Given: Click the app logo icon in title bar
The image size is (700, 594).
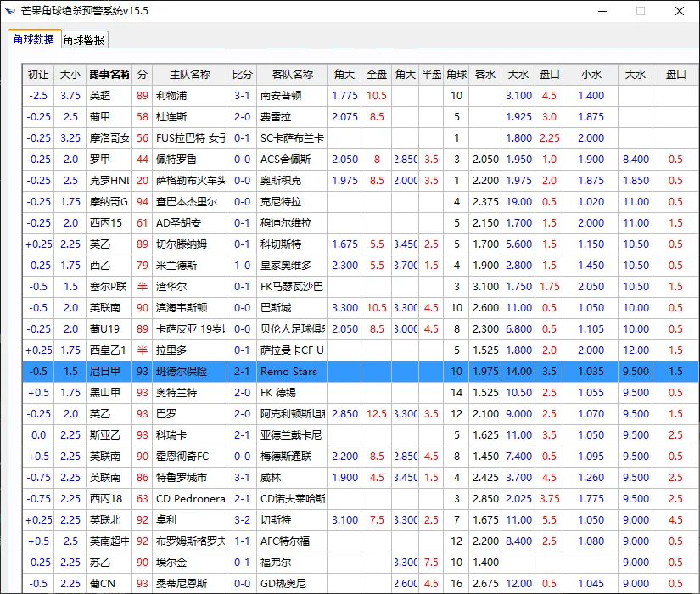Looking at the screenshot, I should click(x=10, y=11).
